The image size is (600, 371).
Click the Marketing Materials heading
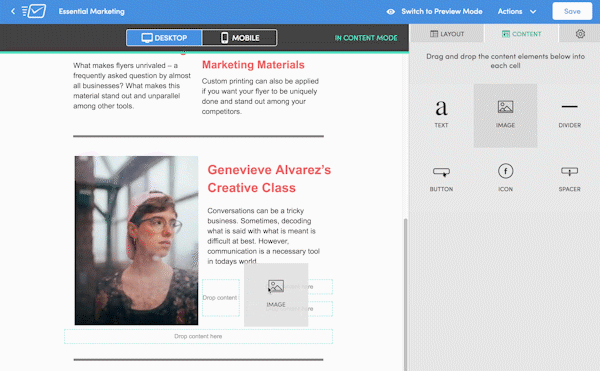pyautogui.click(x=253, y=65)
